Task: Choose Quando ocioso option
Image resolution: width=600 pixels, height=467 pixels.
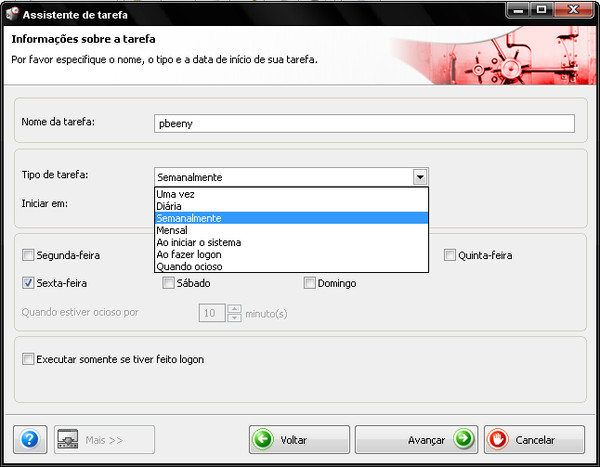Action: tap(291, 266)
